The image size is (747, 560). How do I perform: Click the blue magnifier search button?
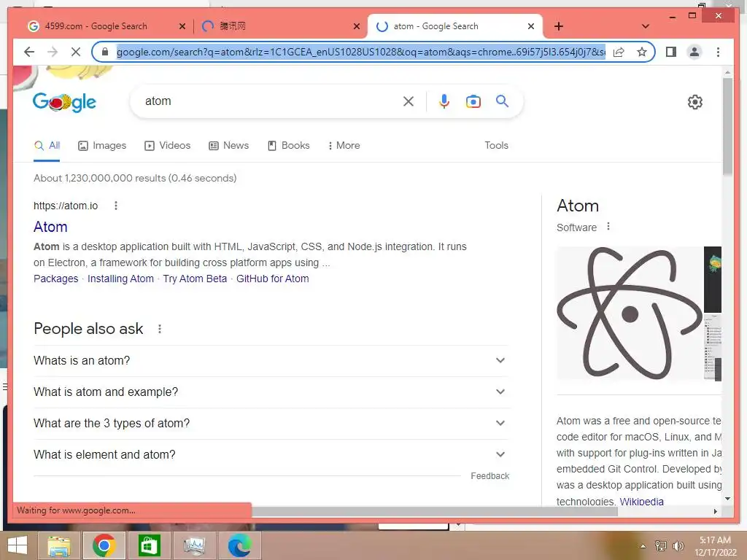tap(502, 101)
